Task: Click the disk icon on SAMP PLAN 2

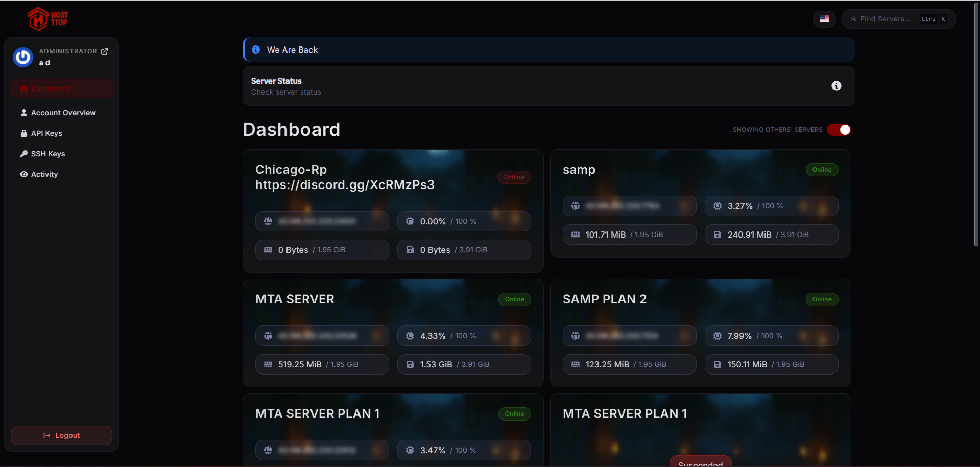Action: click(717, 364)
